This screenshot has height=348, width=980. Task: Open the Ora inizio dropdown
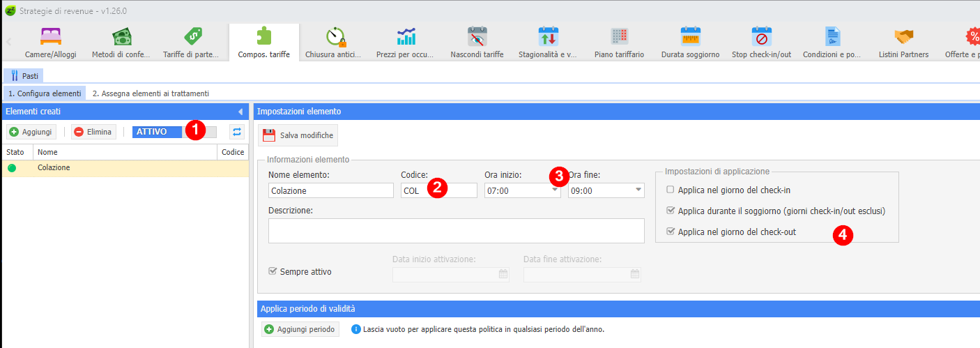(x=556, y=190)
